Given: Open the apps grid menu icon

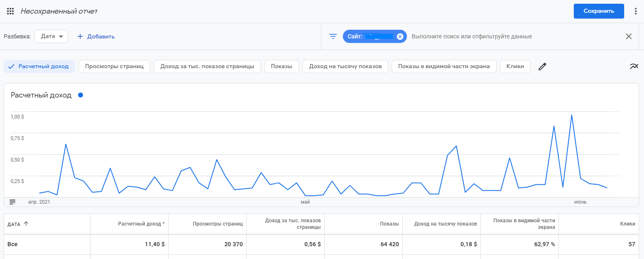Looking at the screenshot, I should (11, 11).
